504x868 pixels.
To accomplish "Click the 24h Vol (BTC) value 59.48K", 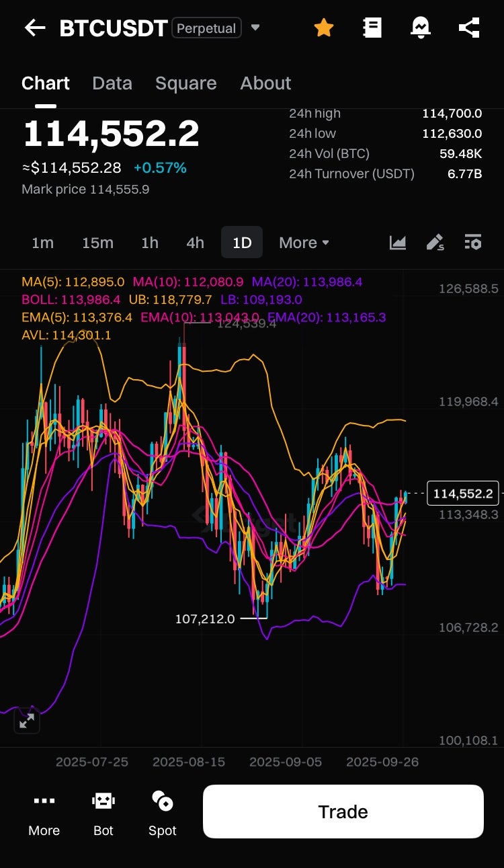I will [x=461, y=154].
